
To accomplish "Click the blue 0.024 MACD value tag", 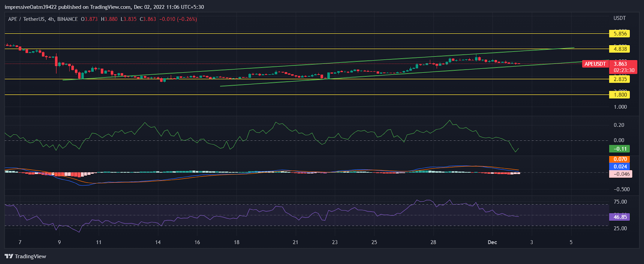I will click(x=619, y=166).
